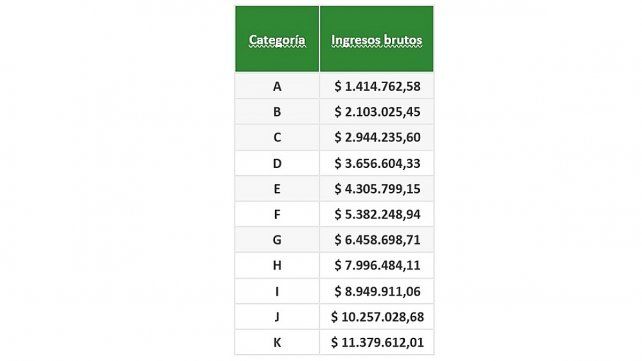Click the $ 3.656.604,33 value
The image size is (642, 361).
pos(377,163)
